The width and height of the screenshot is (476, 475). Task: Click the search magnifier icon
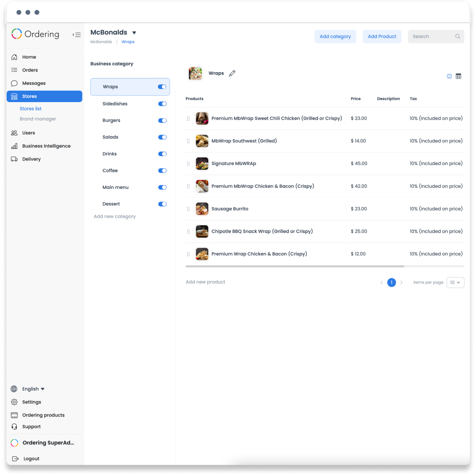[x=458, y=37]
